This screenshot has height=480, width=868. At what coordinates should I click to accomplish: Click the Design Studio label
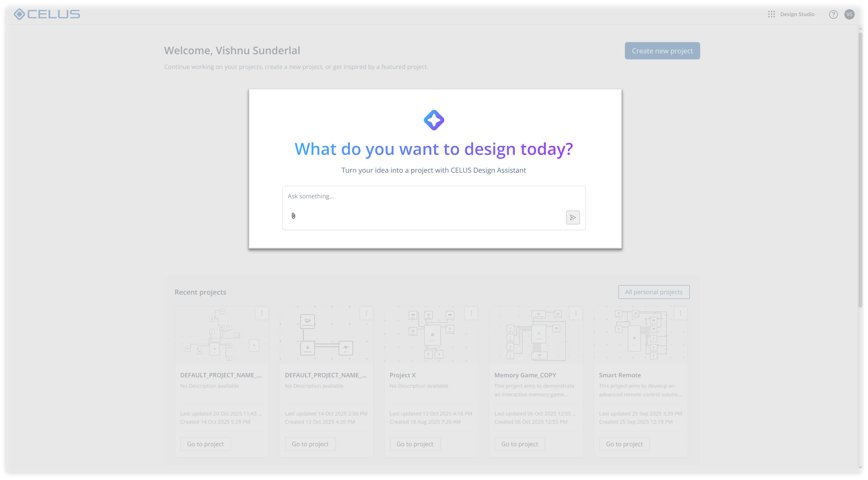pyautogui.click(x=797, y=14)
